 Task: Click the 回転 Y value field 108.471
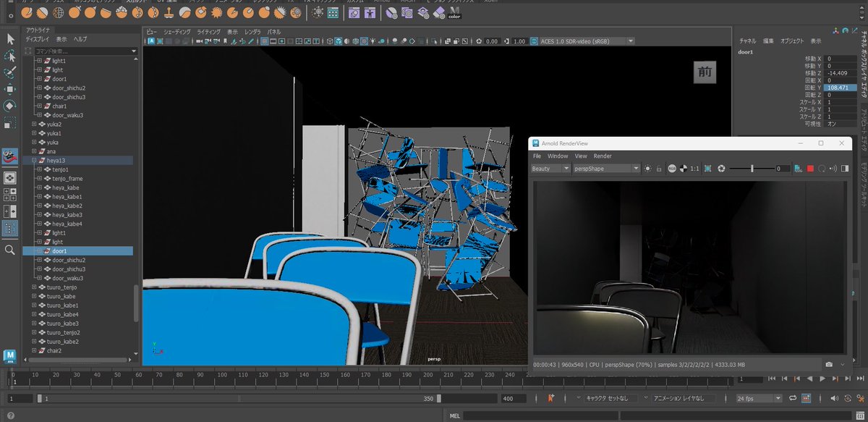coord(840,88)
